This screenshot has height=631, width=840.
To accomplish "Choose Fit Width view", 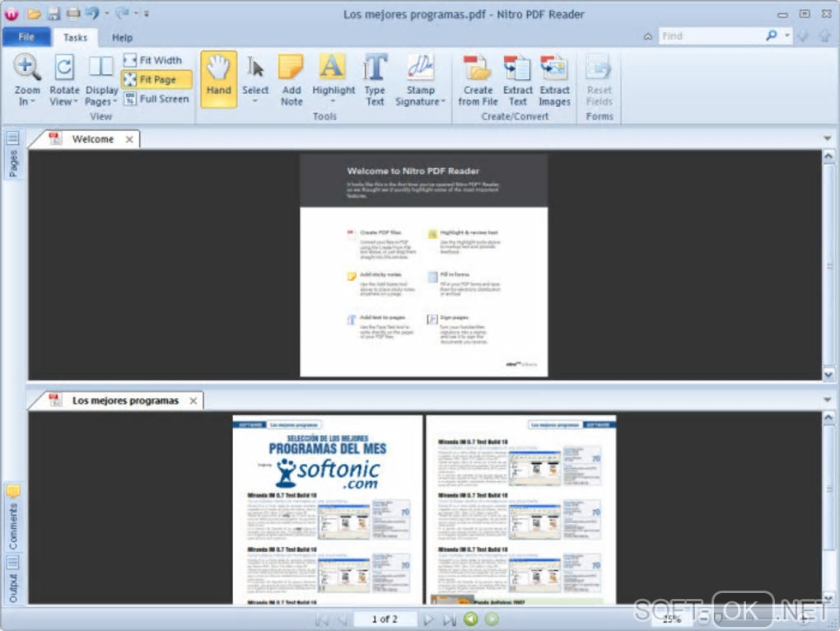I will coord(153,60).
